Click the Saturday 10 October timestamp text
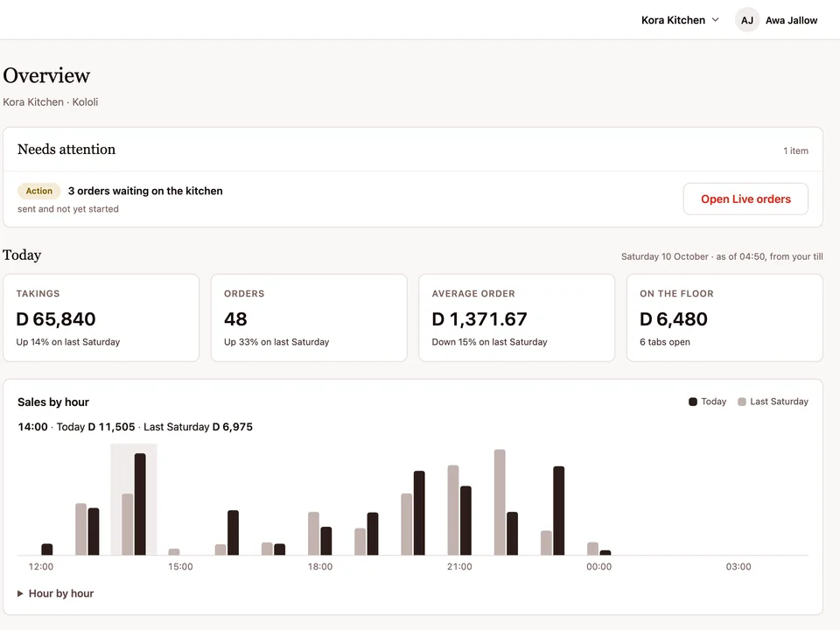The height and width of the screenshot is (630, 840). click(x=722, y=256)
